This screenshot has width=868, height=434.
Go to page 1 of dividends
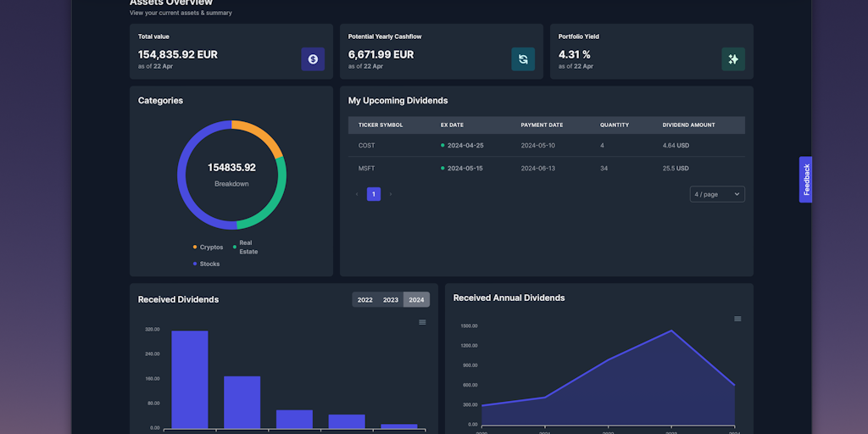(x=373, y=194)
